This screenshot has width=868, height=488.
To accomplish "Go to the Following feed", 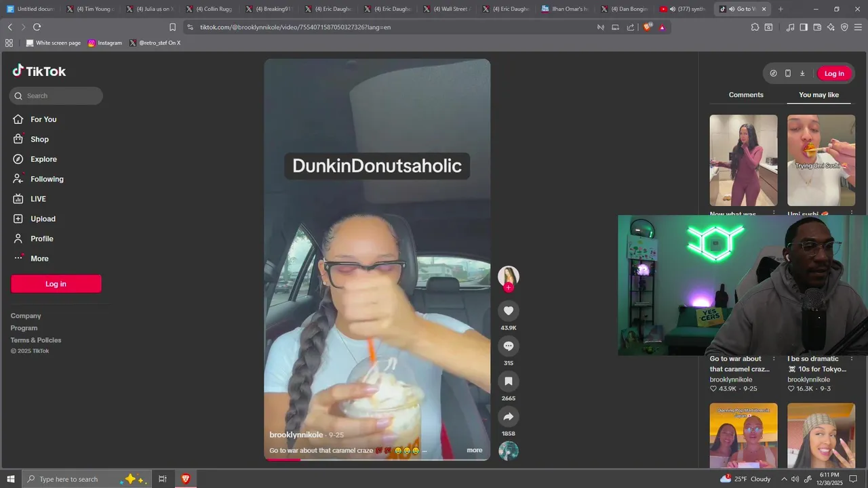I will pos(47,179).
